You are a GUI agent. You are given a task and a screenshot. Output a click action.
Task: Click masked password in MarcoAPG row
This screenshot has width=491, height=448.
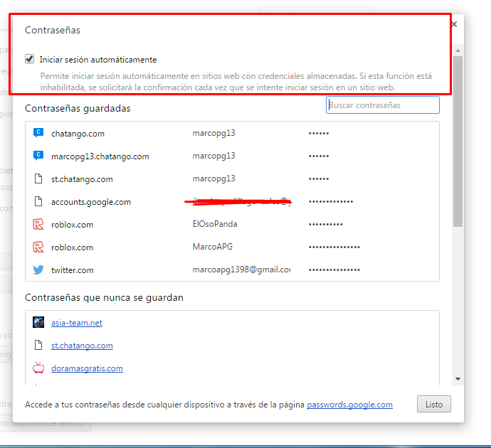pyautogui.click(x=334, y=247)
